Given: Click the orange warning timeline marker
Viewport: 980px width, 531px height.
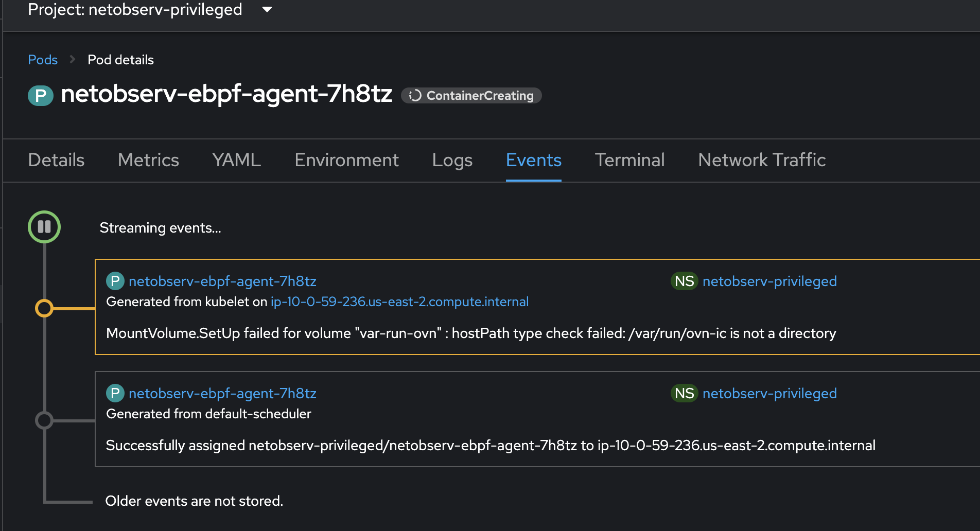Looking at the screenshot, I should [x=44, y=308].
